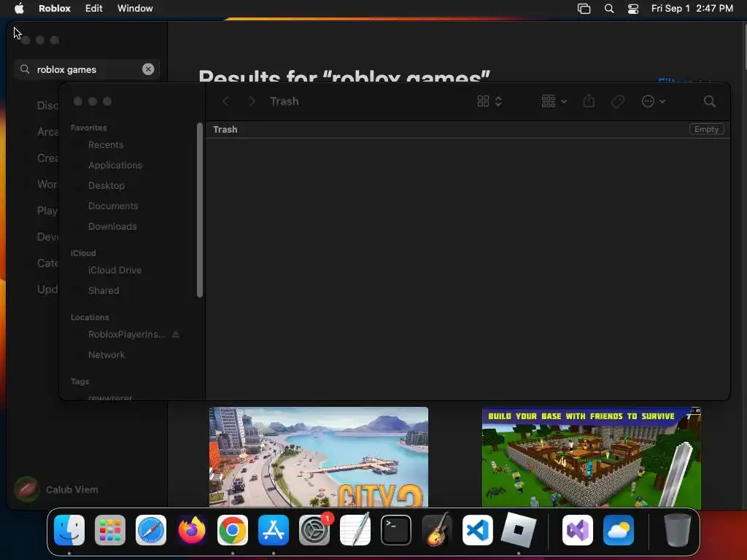747x560 pixels.
Task: Click the Finder search magnifier icon
Action: click(x=709, y=101)
